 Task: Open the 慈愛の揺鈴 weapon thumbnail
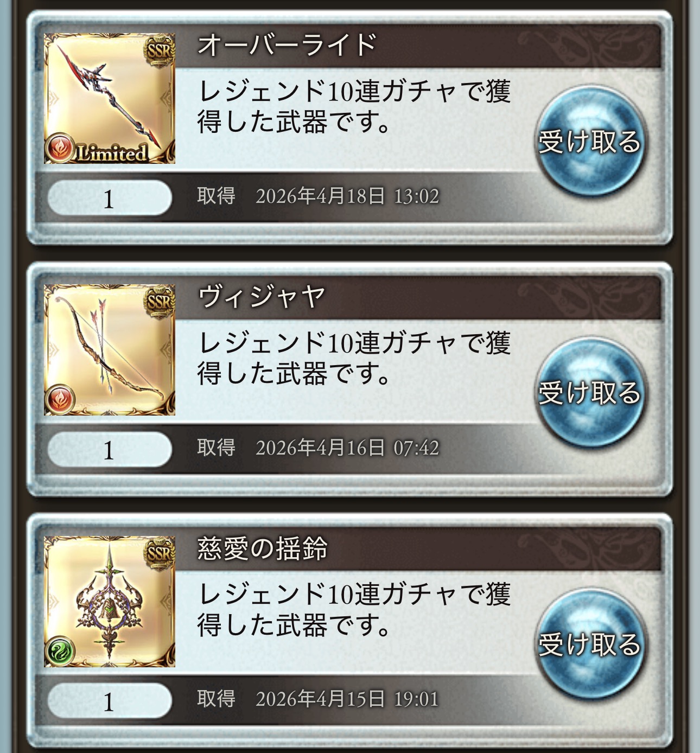110,601
